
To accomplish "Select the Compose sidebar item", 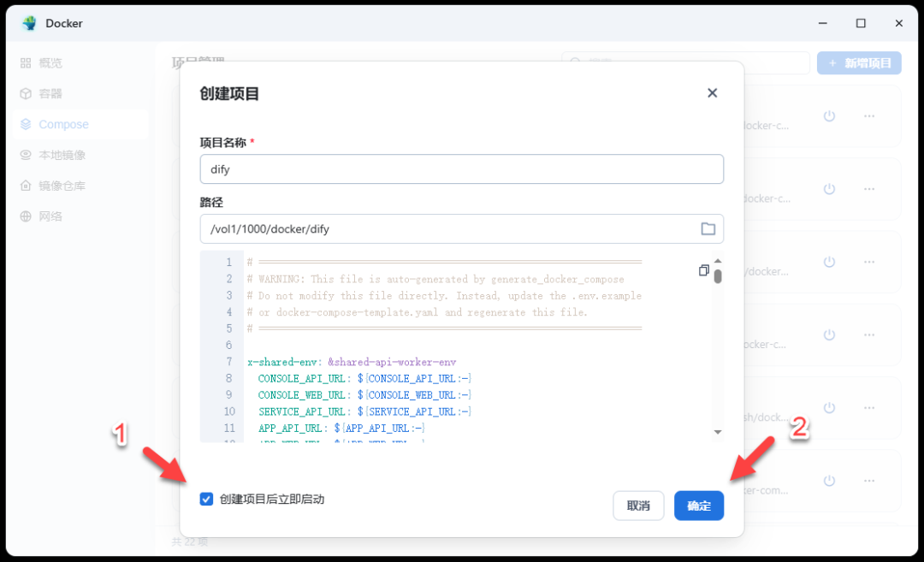I will click(80, 124).
